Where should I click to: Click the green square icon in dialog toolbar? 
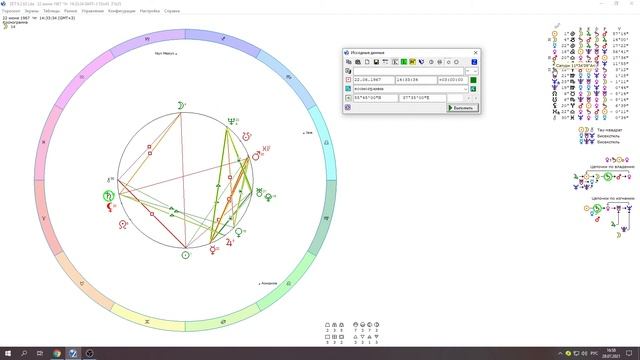tap(404, 62)
